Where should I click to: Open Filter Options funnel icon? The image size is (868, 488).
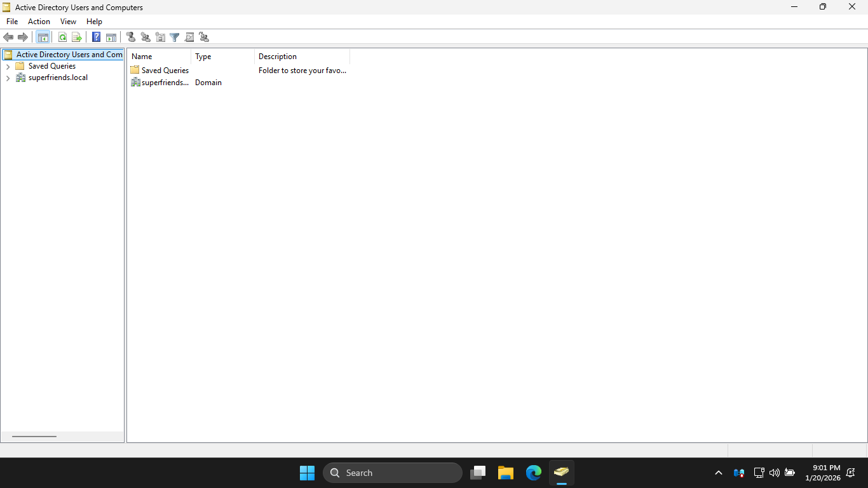tap(175, 37)
